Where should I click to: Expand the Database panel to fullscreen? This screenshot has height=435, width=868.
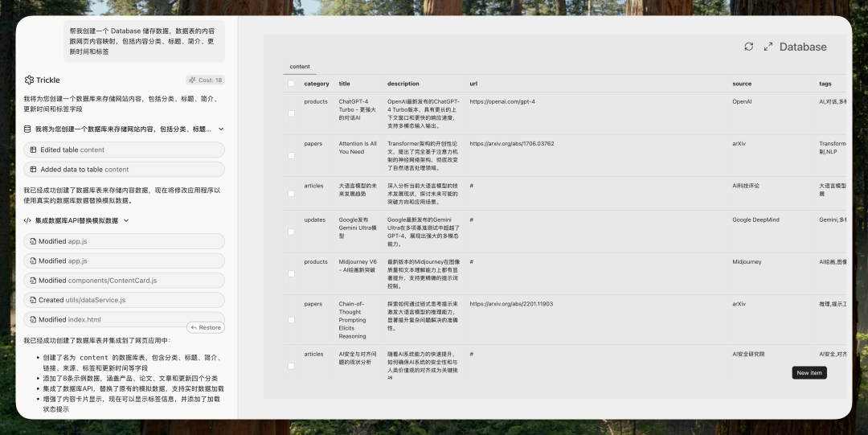768,47
